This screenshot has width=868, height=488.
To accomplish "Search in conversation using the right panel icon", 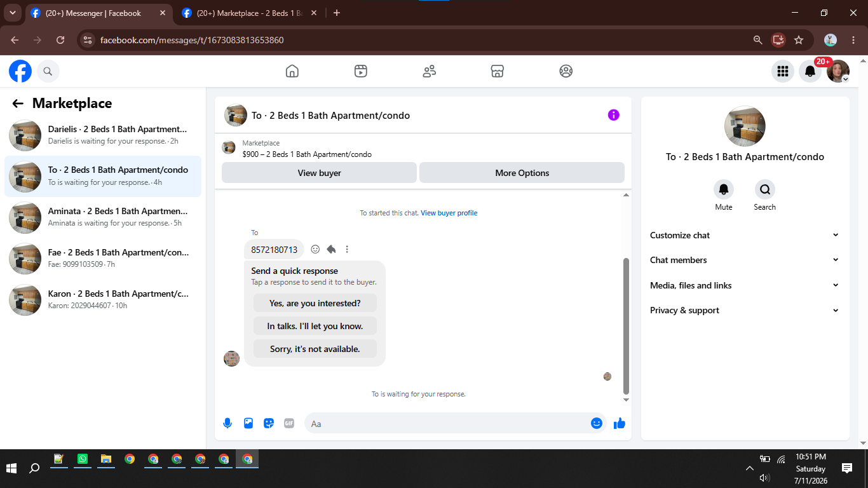I will pos(765,189).
